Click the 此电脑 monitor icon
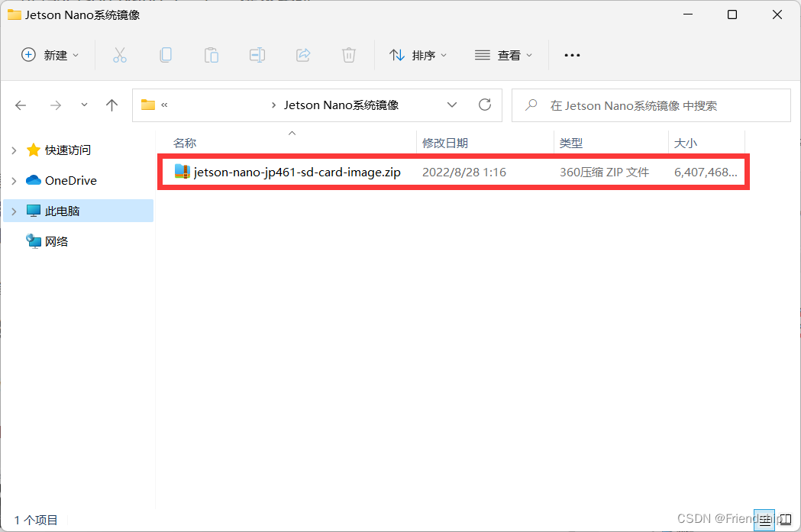801x532 pixels. coord(33,211)
